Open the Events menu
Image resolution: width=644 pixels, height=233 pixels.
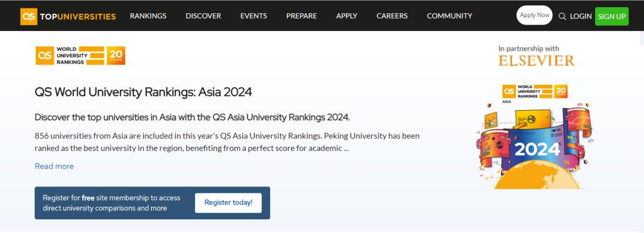coord(253,16)
